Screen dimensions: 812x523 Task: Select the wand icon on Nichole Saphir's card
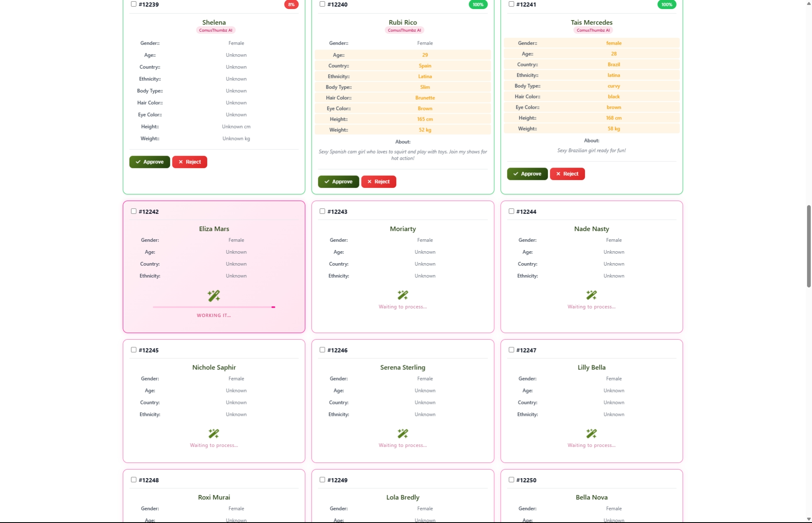pos(214,433)
